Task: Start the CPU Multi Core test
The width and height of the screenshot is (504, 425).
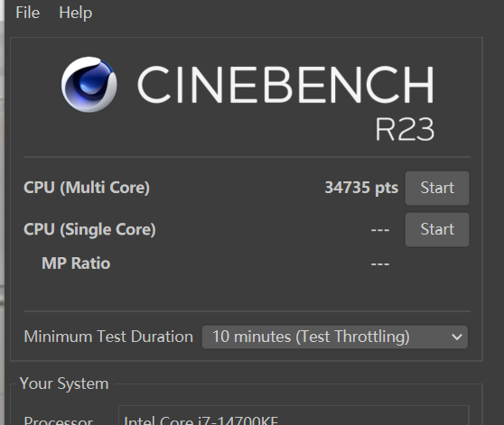Action: [437, 188]
